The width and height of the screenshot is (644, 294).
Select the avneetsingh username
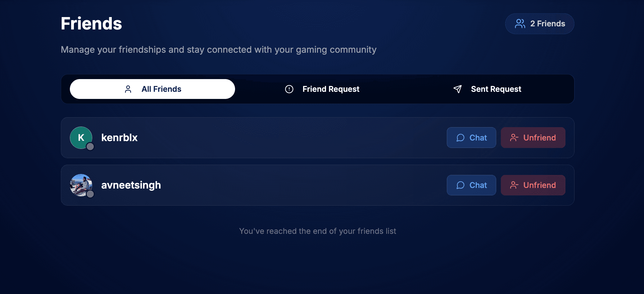131,185
